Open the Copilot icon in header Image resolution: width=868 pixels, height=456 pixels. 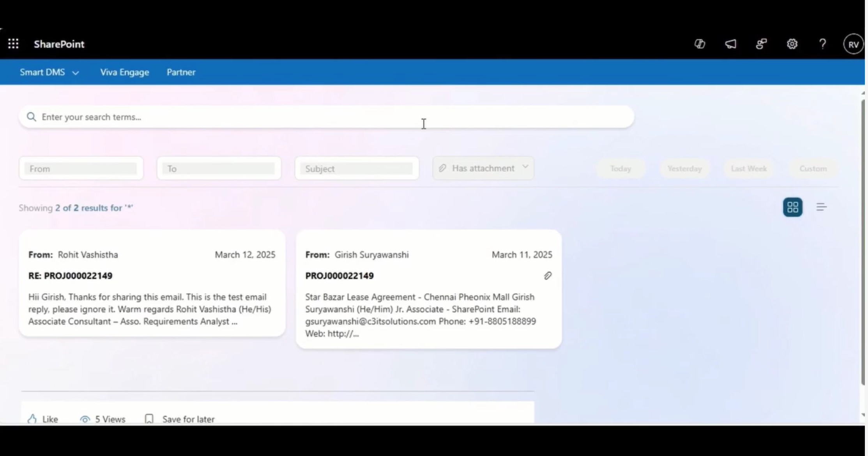pos(700,44)
